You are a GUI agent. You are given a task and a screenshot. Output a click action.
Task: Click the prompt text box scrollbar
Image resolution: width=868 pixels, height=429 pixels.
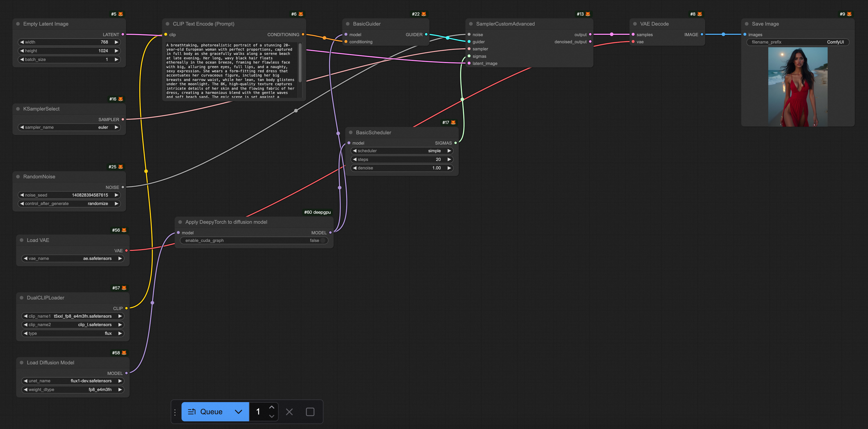coord(300,62)
